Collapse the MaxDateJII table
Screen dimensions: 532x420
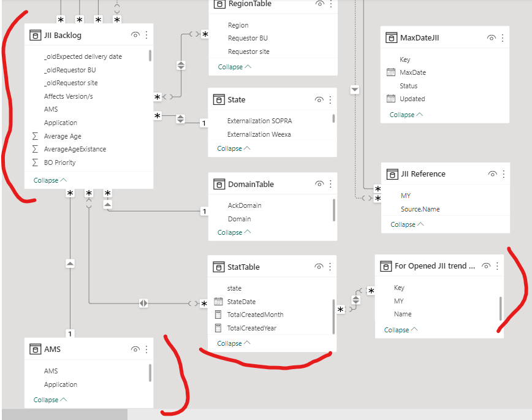click(x=406, y=115)
